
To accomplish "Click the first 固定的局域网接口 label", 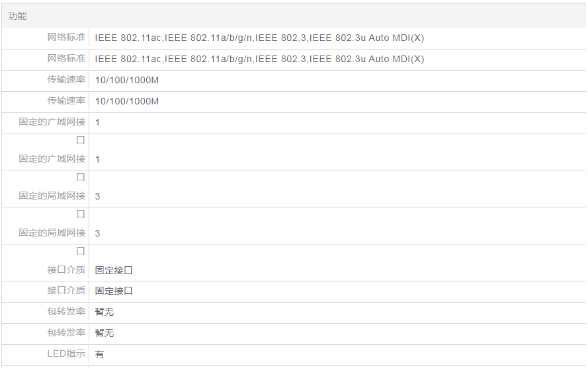I will pos(52,196).
